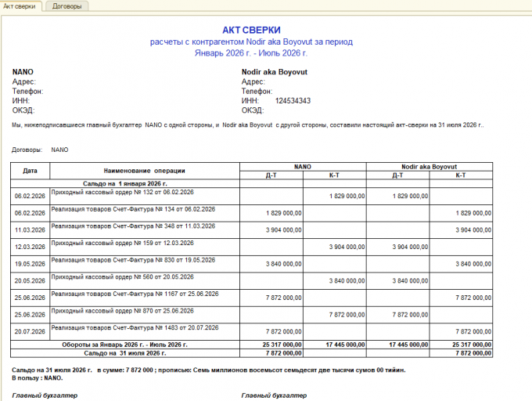
Task: Select the row Счет-Фактура № 348 от 11.03.2026
Action: pyautogui.click(x=251, y=230)
